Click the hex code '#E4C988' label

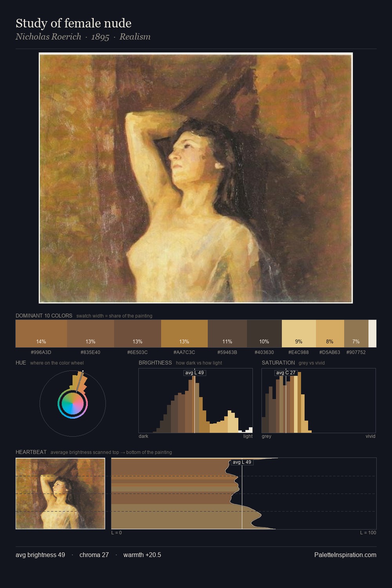pos(299,352)
